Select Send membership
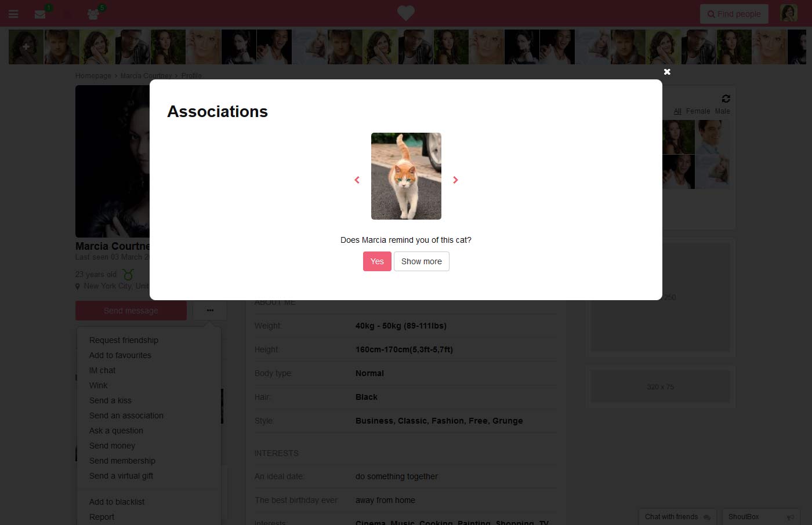 click(122, 461)
